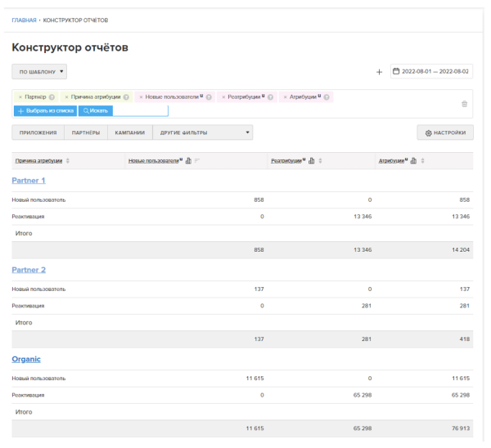Remove the Партнёр tag with its x
491x448 pixels.
click(x=20, y=98)
